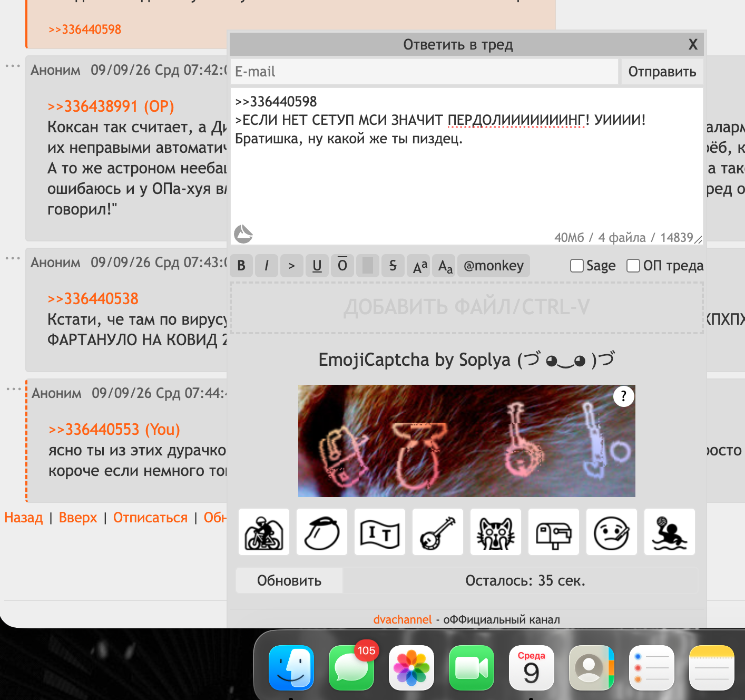Select the mountain biker emoji option
Image resolution: width=745 pixels, height=700 pixels.
pyautogui.click(x=264, y=532)
